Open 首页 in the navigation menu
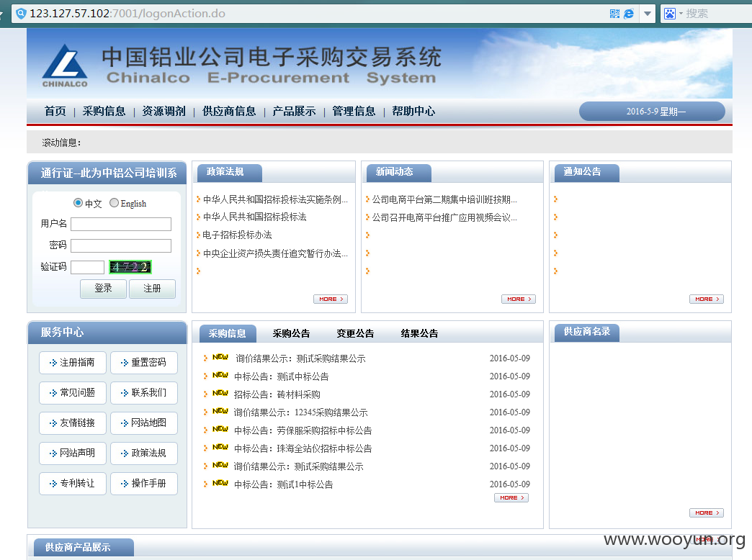752x560 pixels. pos(55,112)
